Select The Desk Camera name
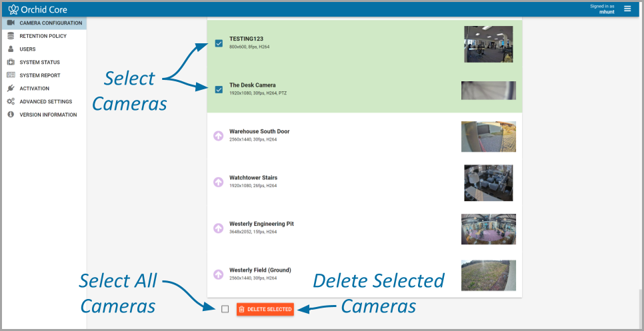This screenshot has height=331, width=644. click(253, 85)
